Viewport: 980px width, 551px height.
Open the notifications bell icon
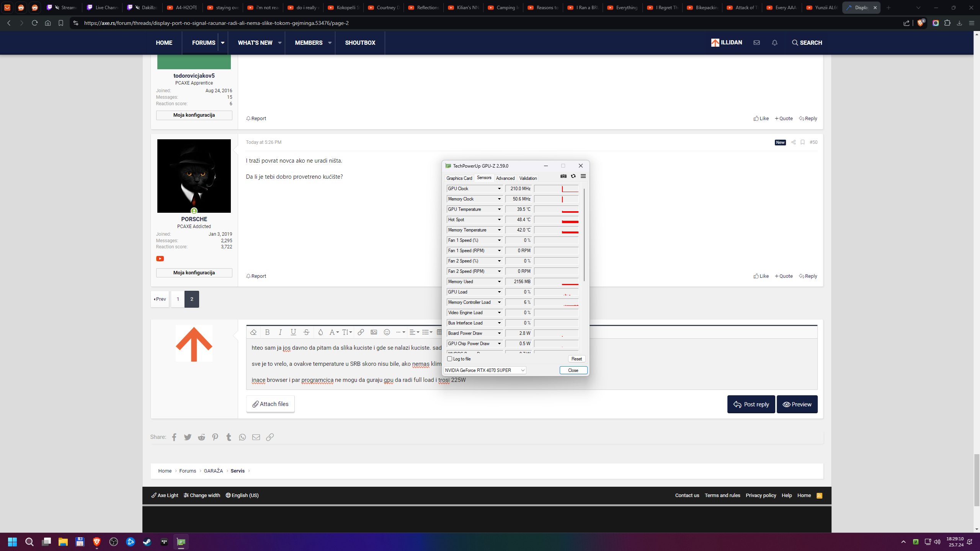click(x=774, y=42)
